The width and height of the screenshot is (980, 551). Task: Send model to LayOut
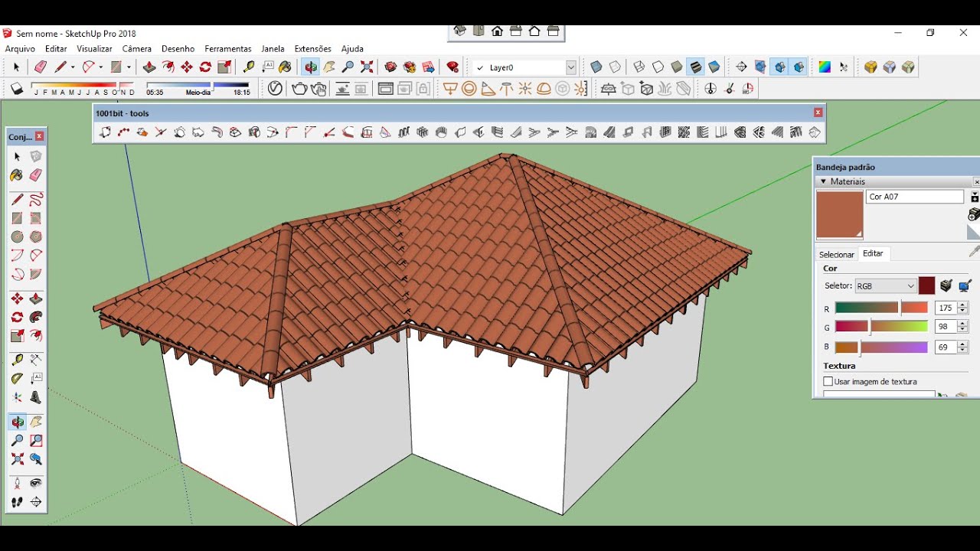(x=429, y=67)
